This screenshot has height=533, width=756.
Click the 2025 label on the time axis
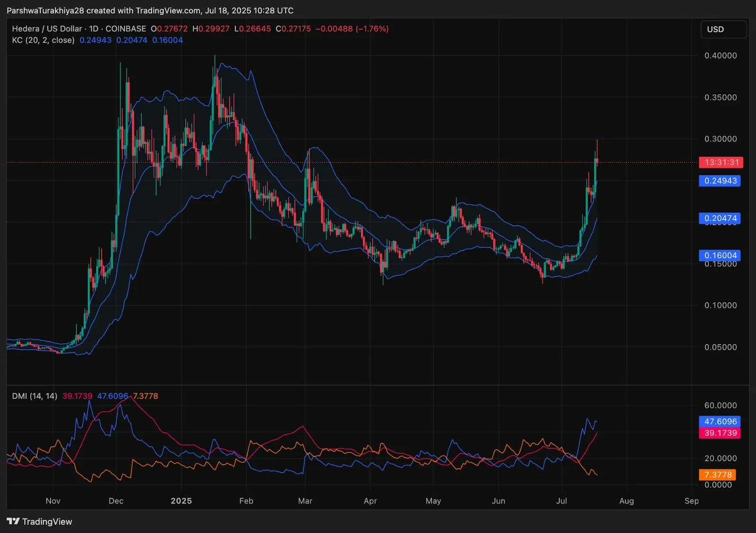pos(181,501)
